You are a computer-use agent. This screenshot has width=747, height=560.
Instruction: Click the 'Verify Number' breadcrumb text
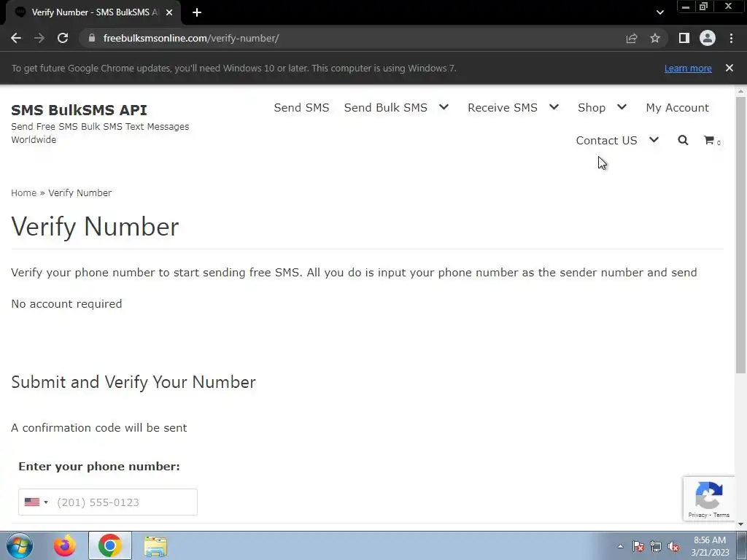[x=80, y=192]
